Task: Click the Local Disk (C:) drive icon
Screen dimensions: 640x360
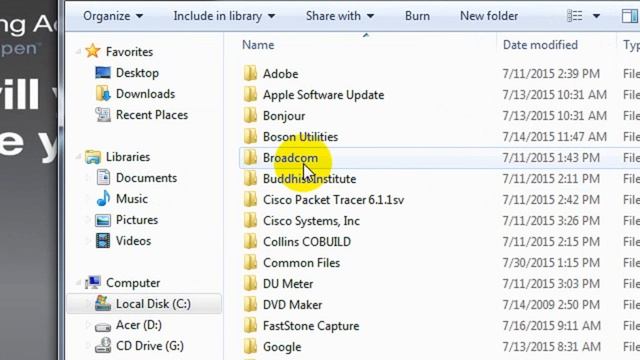Action: (103, 304)
